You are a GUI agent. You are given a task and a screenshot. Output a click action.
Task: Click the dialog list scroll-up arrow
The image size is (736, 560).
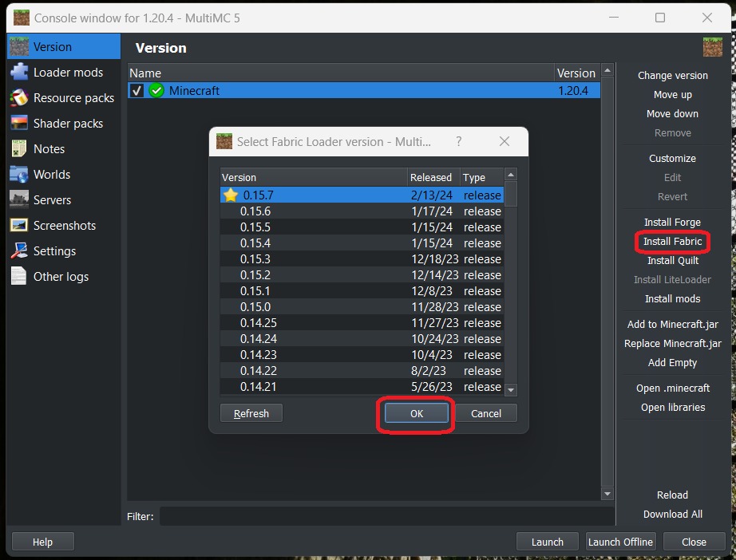(511, 175)
